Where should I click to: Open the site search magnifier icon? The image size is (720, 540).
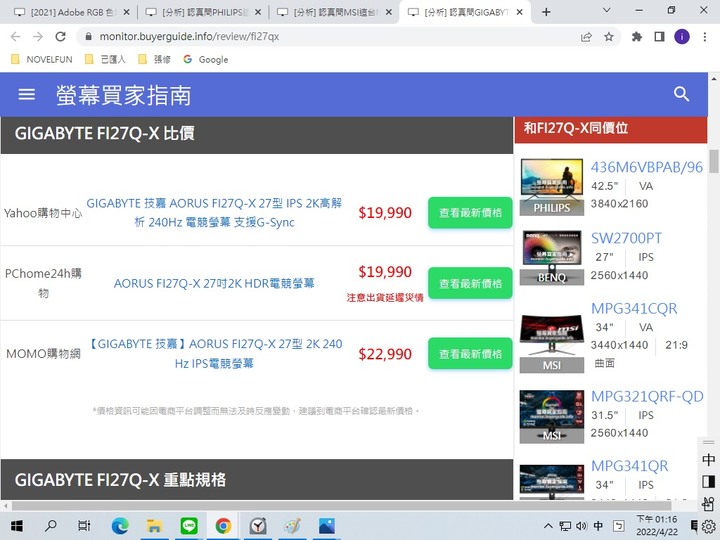[681, 94]
